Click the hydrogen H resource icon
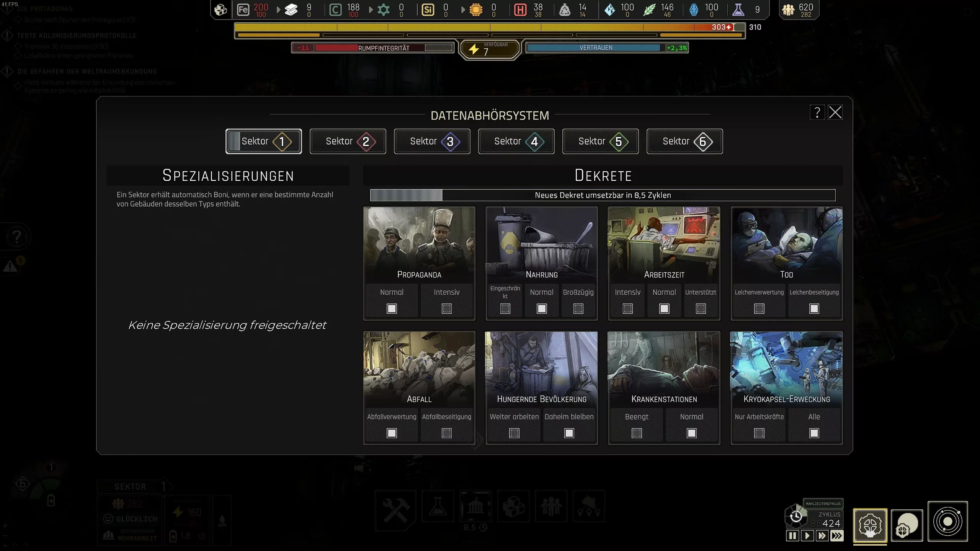This screenshot has height=551, width=980. 520,10
